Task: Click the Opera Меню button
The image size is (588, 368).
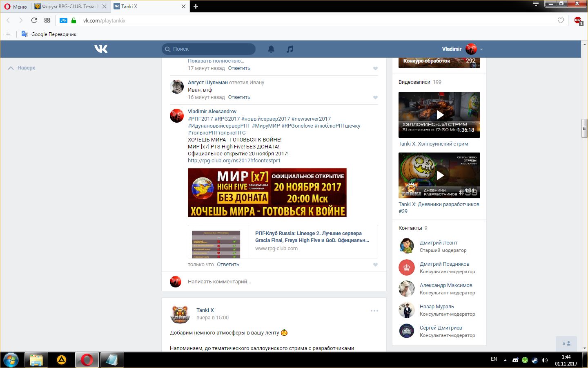Action: 16,7
